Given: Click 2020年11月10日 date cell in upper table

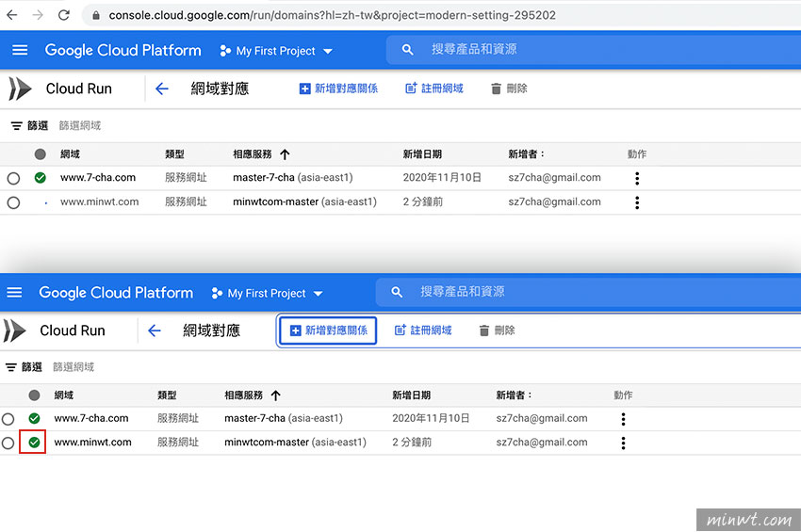Looking at the screenshot, I should coord(442,178).
